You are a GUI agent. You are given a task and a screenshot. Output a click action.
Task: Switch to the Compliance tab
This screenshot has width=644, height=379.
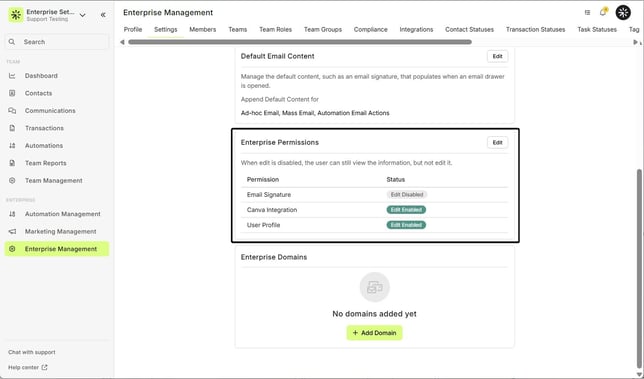click(370, 30)
